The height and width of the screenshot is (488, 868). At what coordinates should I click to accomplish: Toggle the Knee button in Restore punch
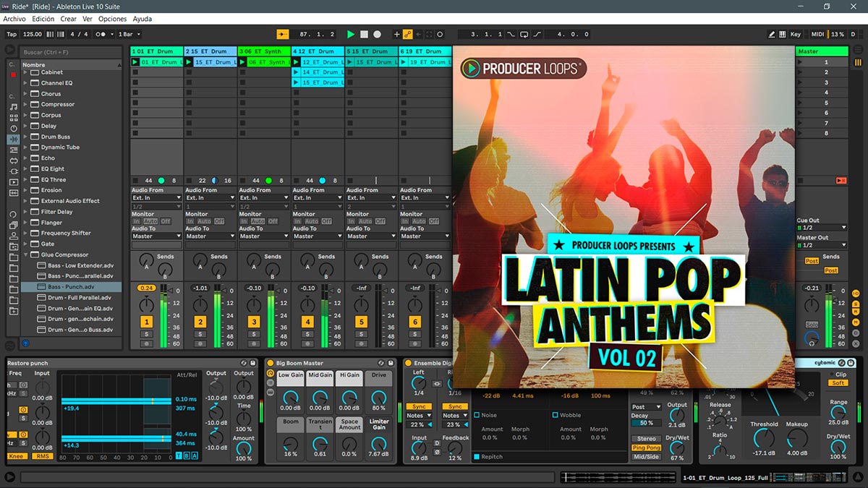[17, 456]
